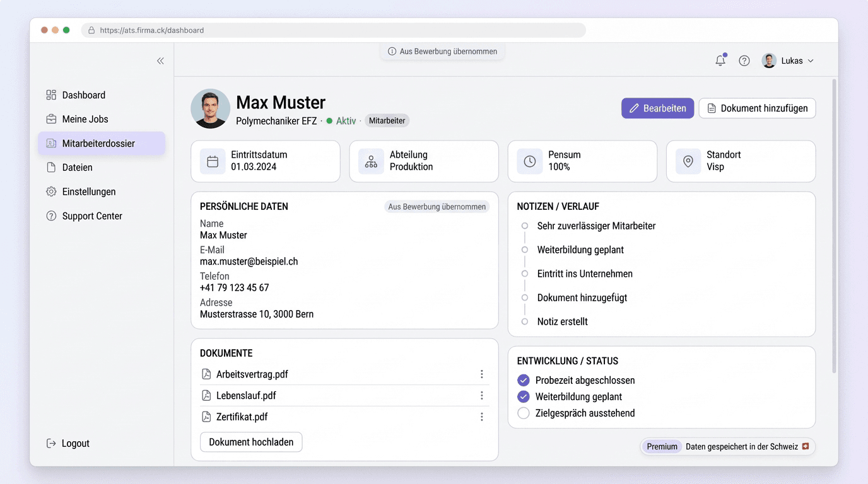
Task: Open Arbeitsvertrag.pdf file name
Action: [252, 374]
